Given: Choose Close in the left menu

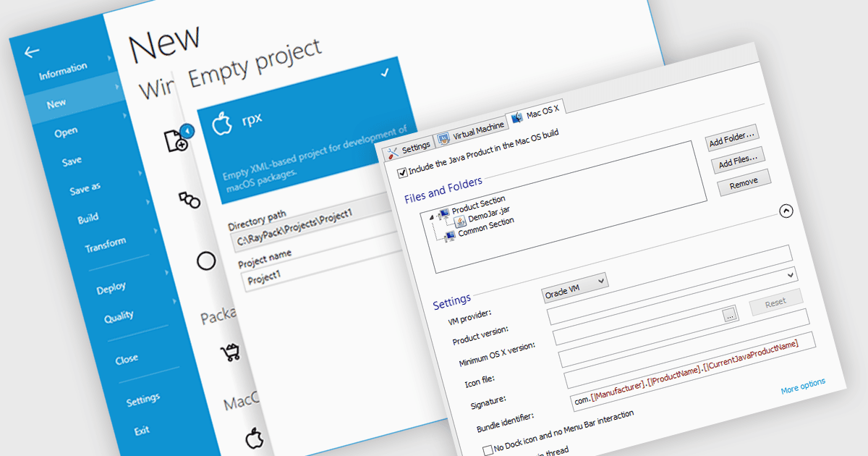Looking at the screenshot, I should point(127,359).
